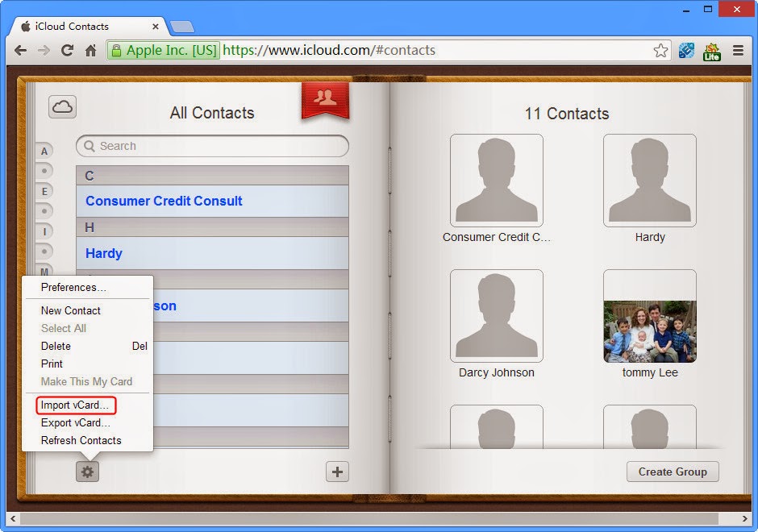The height and width of the screenshot is (532, 758).
Task: Click the green lock security icon
Action: (116, 50)
